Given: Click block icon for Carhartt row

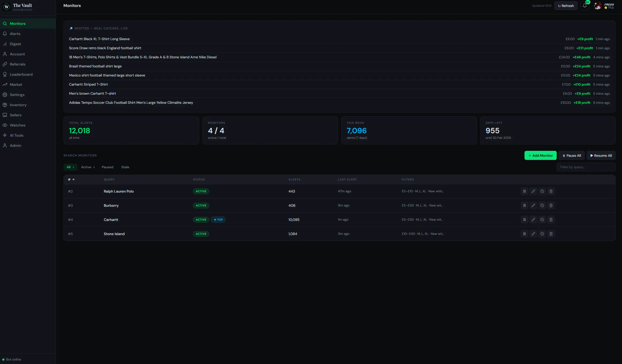Looking at the screenshot, I should pyautogui.click(x=542, y=220).
